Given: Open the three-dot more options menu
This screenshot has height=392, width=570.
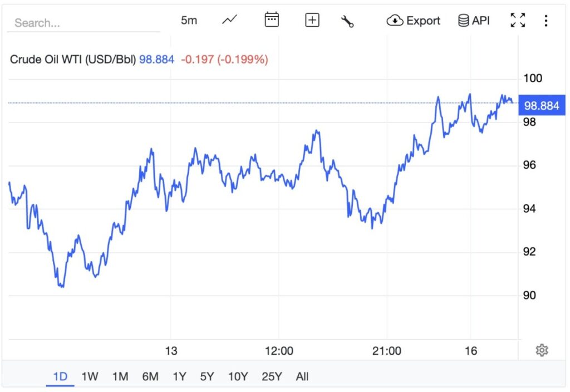Looking at the screenshot, I should (x=546, y=21).
